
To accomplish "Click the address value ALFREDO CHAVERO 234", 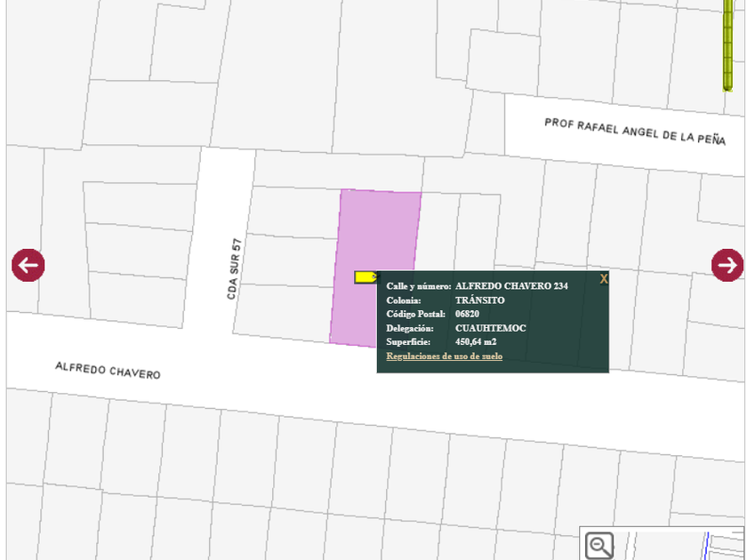I will (511, 286).
